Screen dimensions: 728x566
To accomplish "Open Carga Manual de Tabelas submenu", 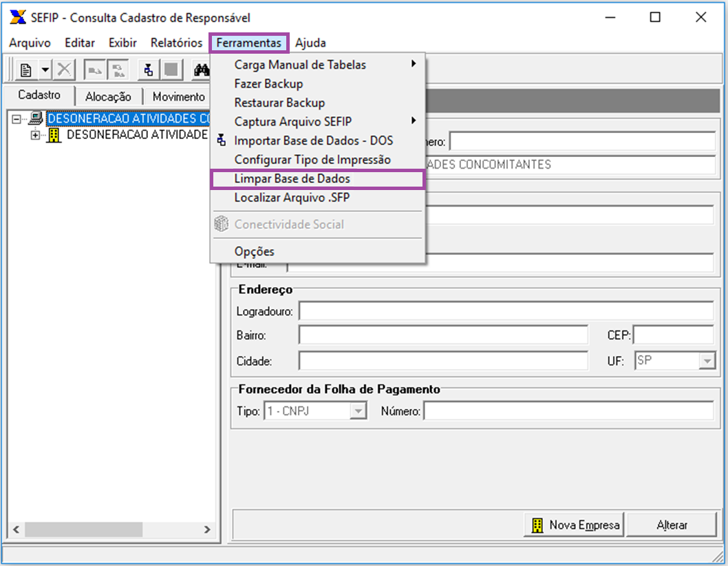I will tap(318, 65).
